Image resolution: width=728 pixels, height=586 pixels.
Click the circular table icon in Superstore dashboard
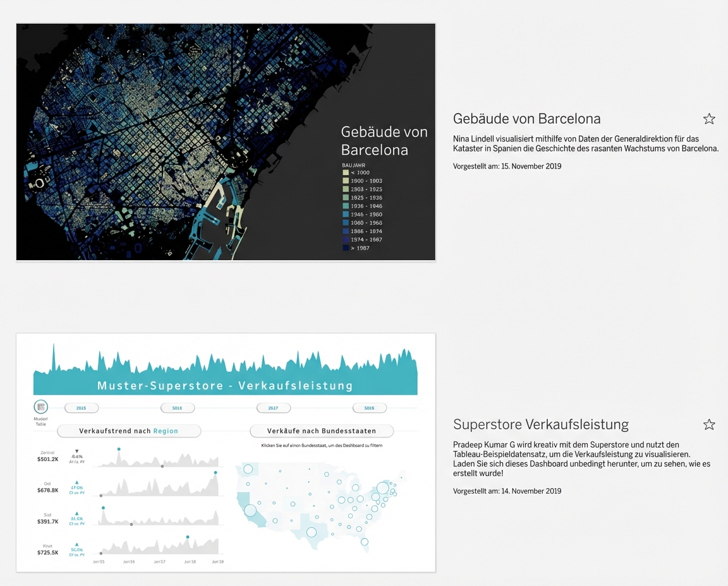40,407
